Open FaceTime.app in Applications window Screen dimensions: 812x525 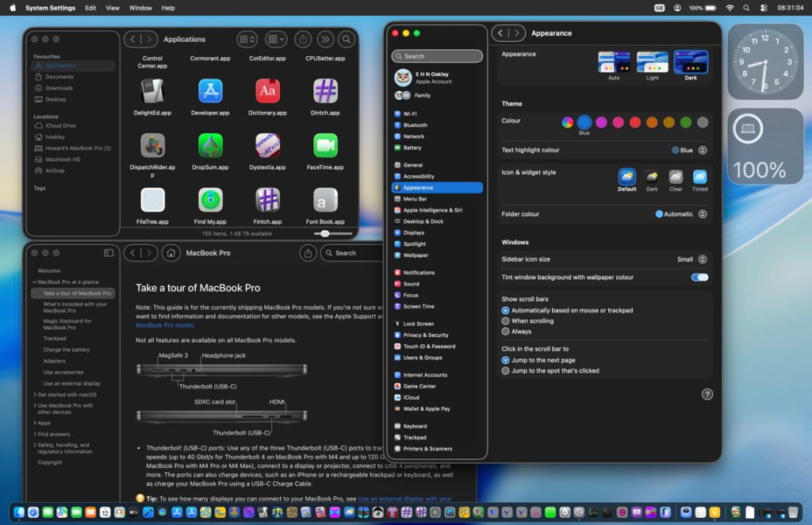[325, 146]
